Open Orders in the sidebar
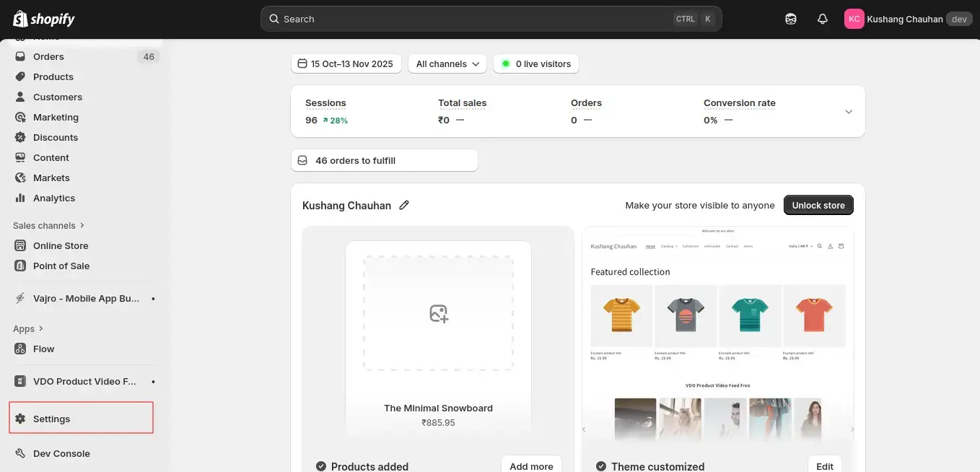980x472 pixels. click(x=48, y=56)
